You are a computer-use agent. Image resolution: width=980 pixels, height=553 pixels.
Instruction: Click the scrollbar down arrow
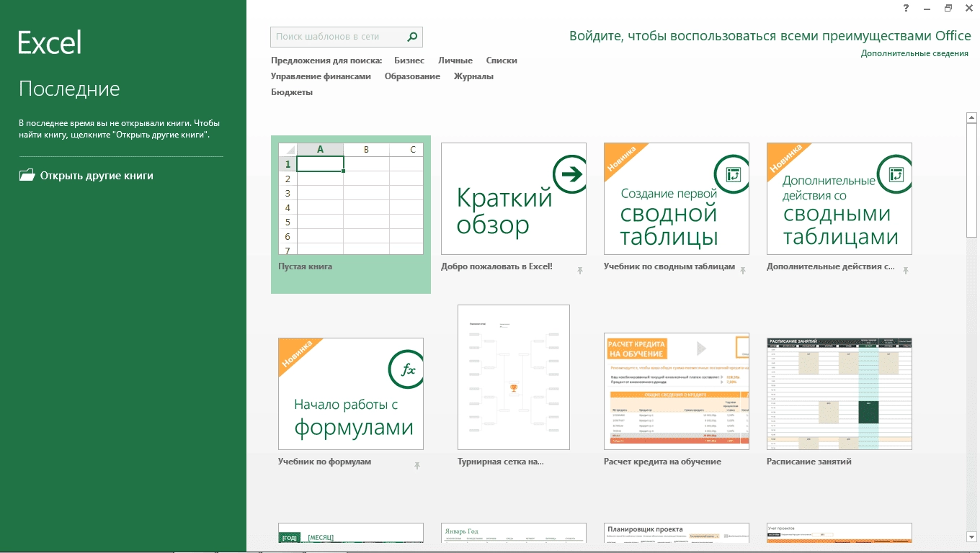[971, 536]
